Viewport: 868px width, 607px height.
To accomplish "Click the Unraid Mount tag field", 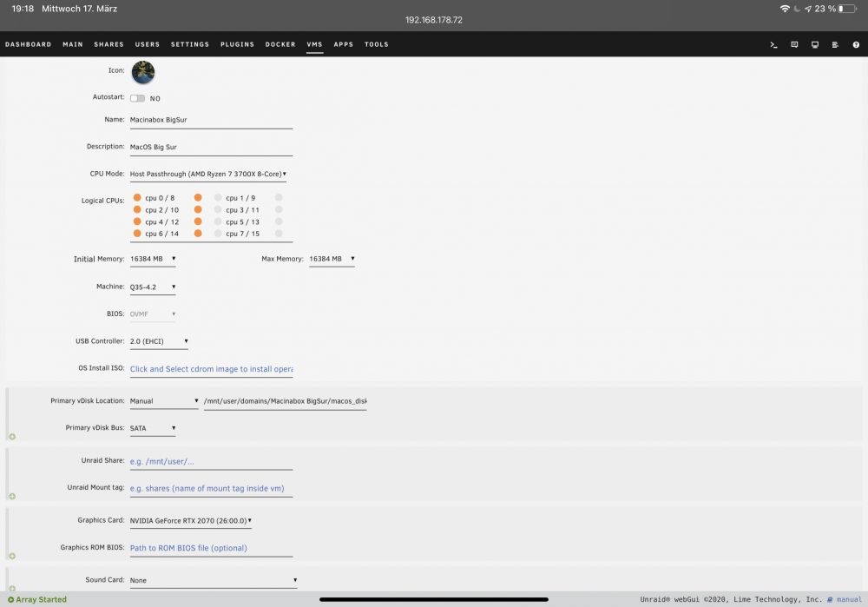I will click(211, 489).
